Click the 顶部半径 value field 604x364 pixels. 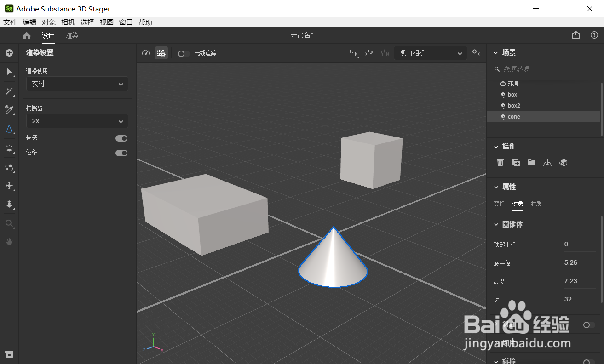click(580, 244)
